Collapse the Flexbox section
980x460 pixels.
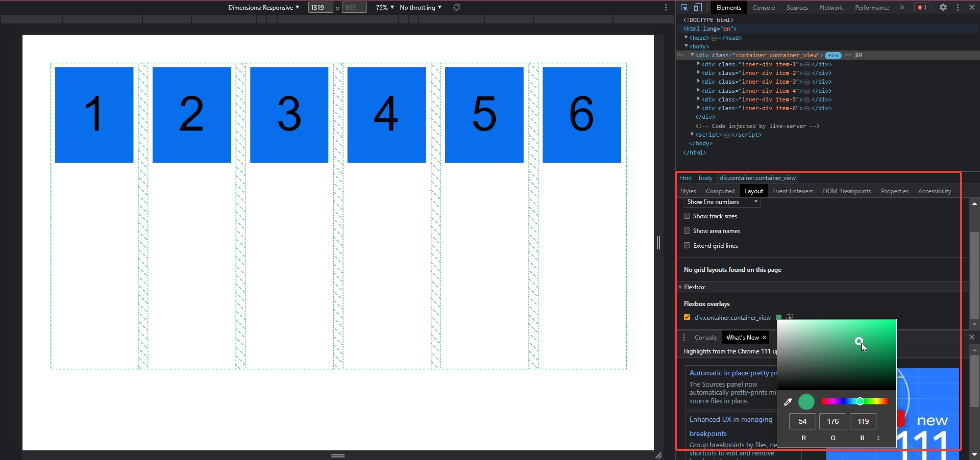pyautogui.click(x=680, y=287)
